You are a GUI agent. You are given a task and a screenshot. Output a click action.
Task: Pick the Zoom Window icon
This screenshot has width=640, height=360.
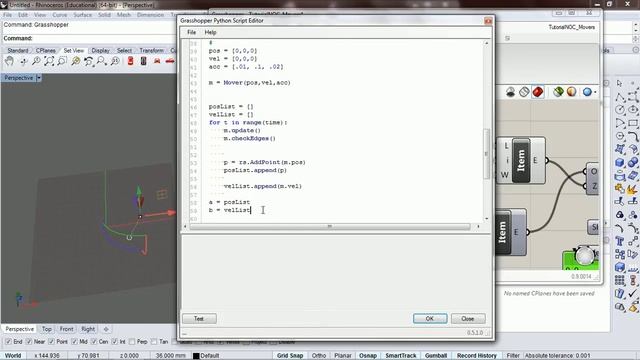click(62, 62)
